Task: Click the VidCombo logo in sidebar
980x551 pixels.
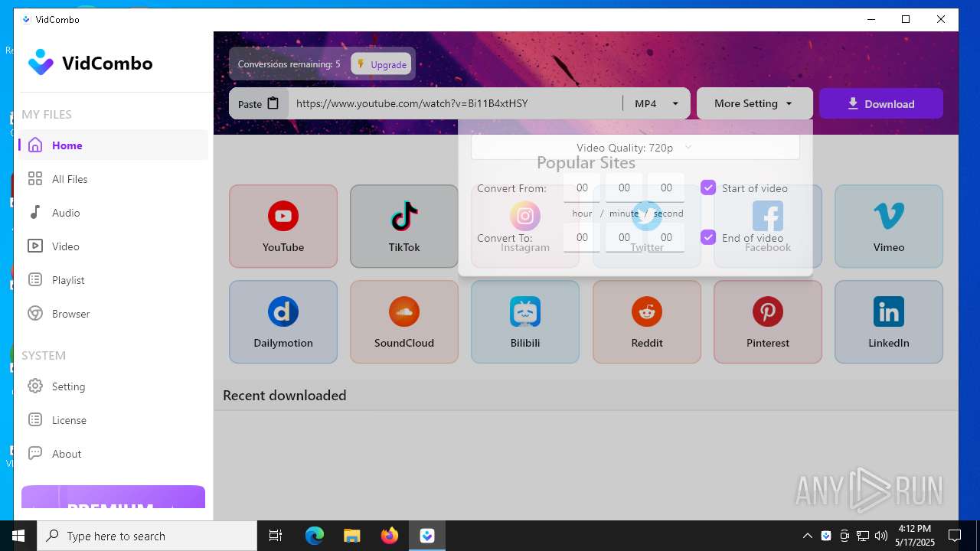Action: pyautogui.click(x=90, y=63)
